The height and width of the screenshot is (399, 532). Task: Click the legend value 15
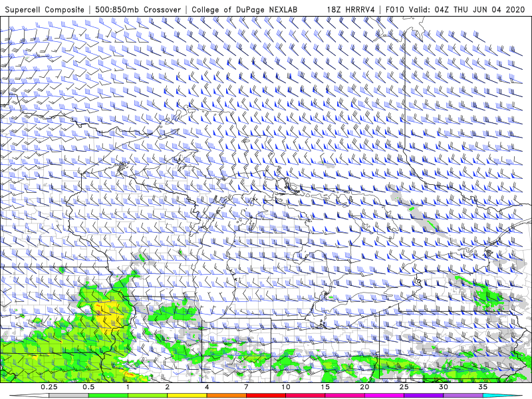tap(325, 387)
